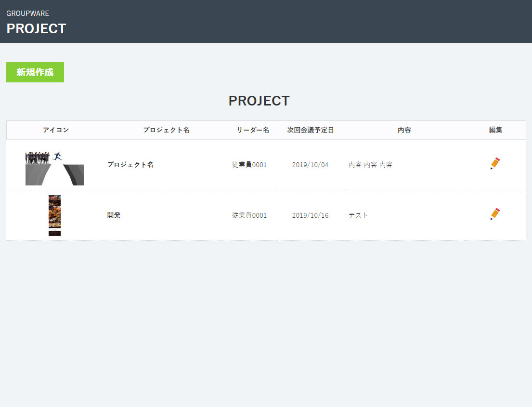Click the meeting date 2019/10/04
Screen dimensions: 532x407
point(311,165)
